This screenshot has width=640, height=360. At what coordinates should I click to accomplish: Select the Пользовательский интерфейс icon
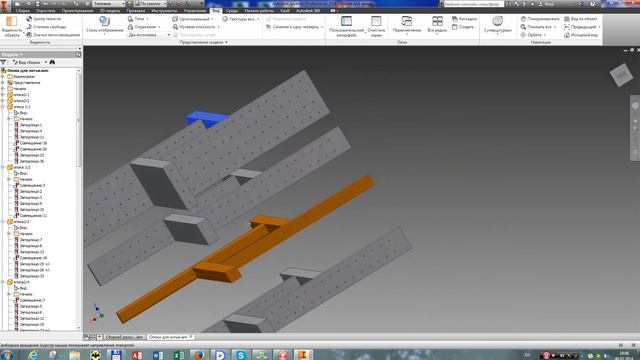coord(346,21)
